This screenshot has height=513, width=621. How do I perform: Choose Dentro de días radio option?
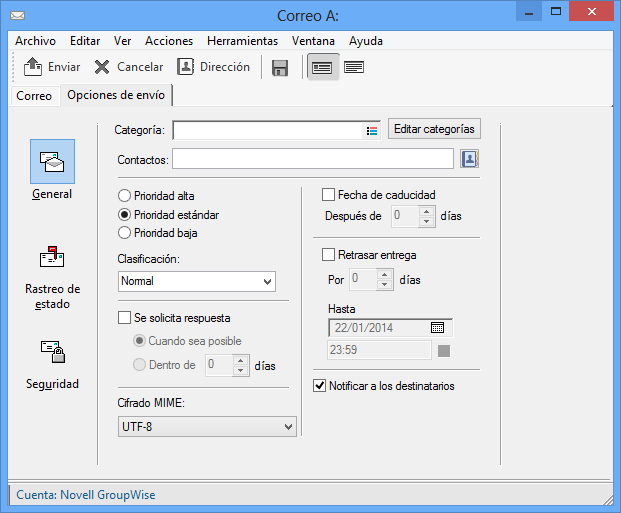pyautogui.click(x=139, y=364)
